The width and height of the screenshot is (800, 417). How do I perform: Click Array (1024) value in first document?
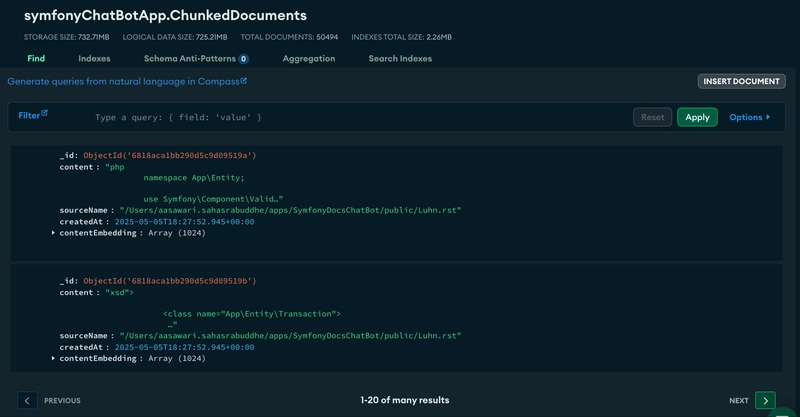(177, 233)
